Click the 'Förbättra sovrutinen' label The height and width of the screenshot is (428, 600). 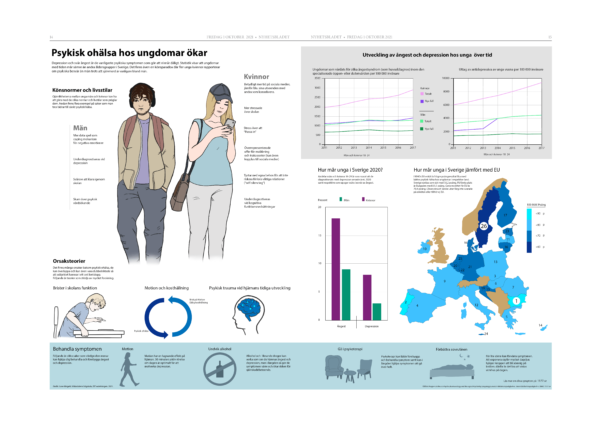pyautogui.click(x=451, y=349)
